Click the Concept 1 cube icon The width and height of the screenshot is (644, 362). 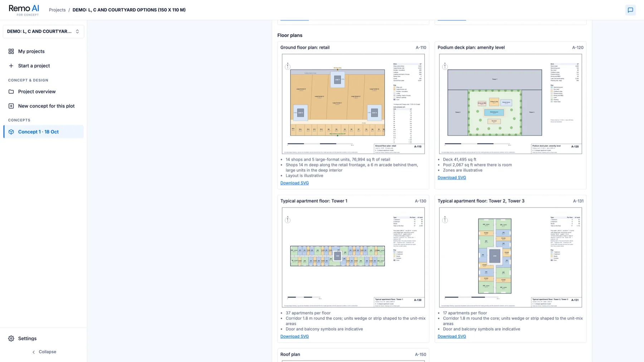click(11, 132)
